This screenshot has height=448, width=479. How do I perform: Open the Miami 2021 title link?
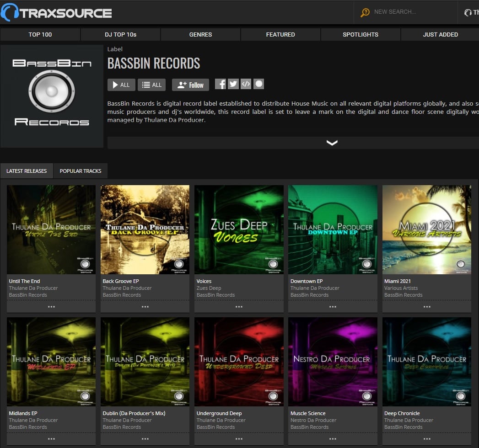(398, 281)
